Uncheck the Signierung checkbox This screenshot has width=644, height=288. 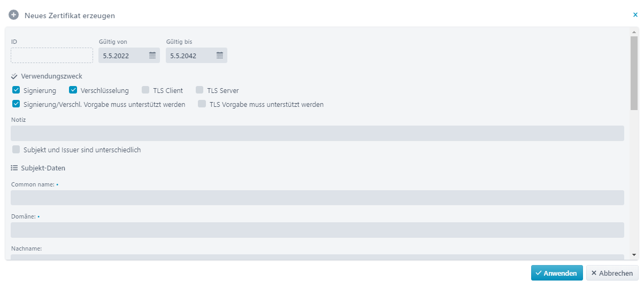tap(16, 90)
